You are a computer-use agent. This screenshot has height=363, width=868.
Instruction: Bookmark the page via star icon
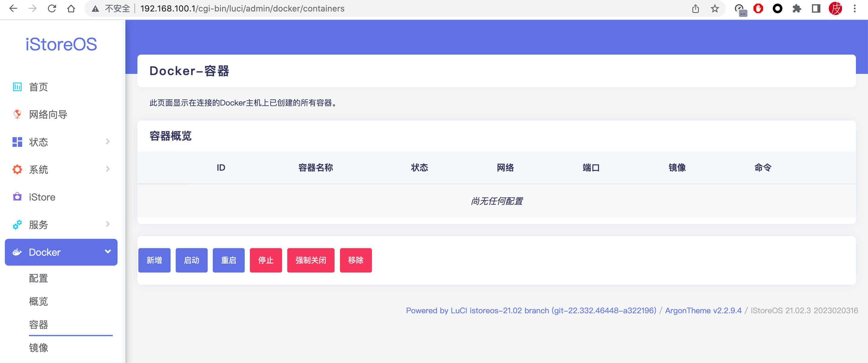point(714,9)
